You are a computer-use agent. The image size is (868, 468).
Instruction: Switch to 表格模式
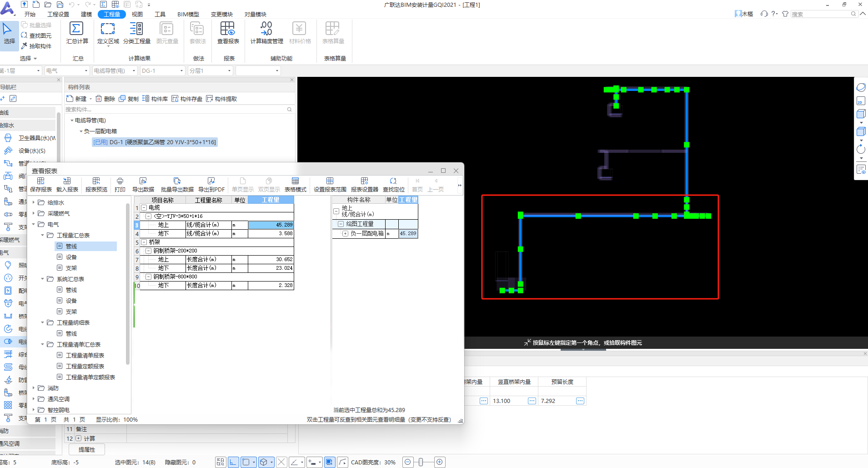click(296, 185)
